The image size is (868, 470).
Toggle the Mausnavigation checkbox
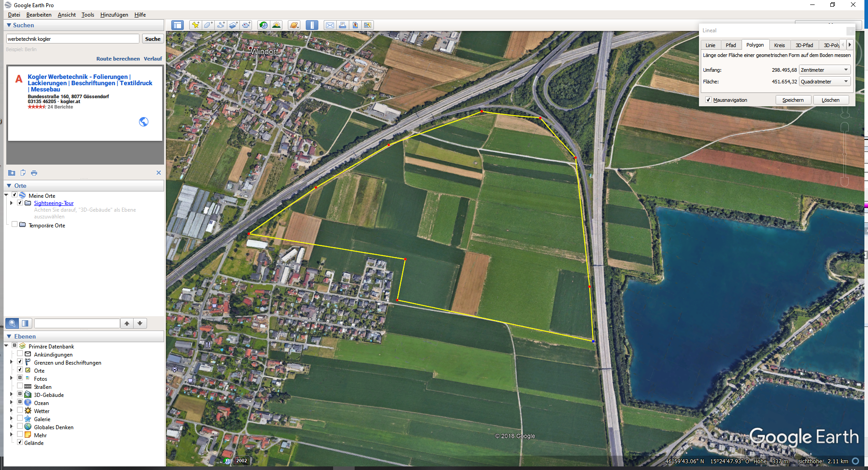pyautogui.click(x=708, y=100)
